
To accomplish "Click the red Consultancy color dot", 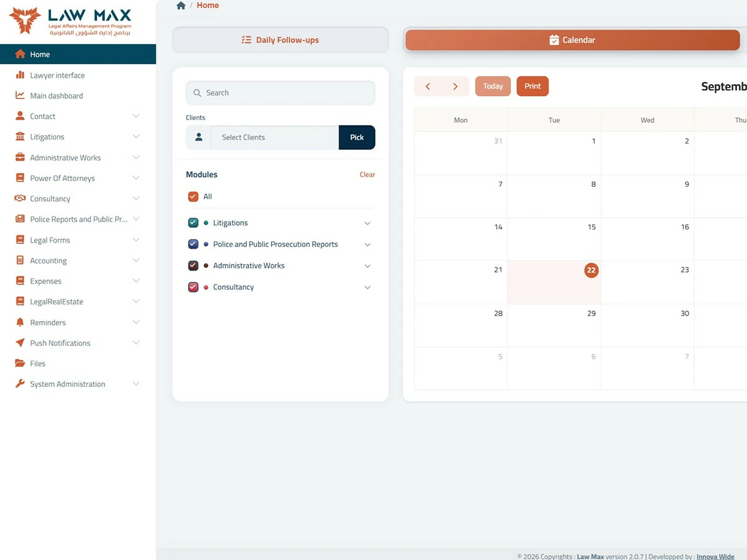I will (206, 287).
